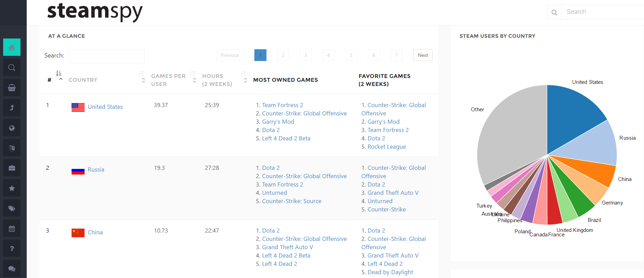The height and width of the screenshot is (278, 644).
Task: Open the calendar icon in sidebar
Action: click(12, 228)
